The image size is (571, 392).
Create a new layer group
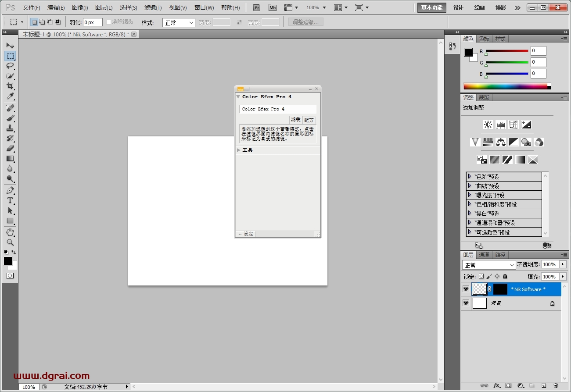(532, 385)
